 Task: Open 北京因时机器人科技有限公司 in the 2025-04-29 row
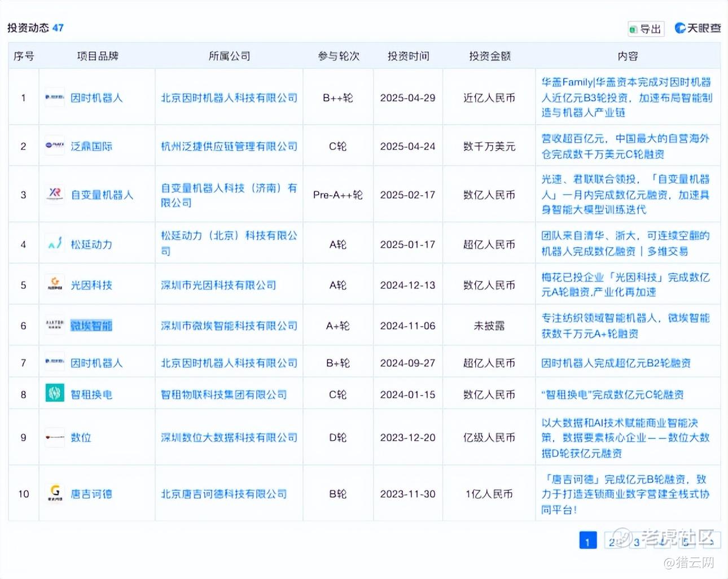pos(229,98)
